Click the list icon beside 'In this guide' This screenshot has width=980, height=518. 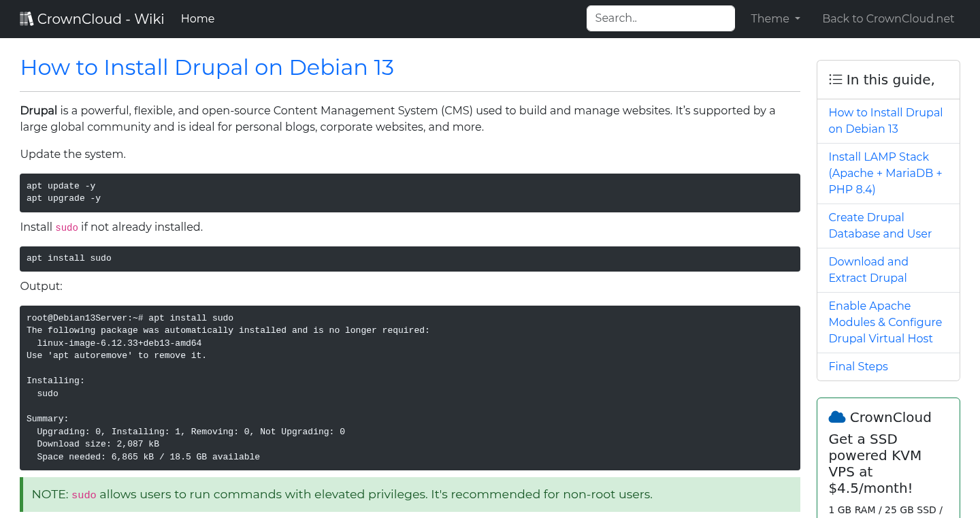click(x=835, y=79)
